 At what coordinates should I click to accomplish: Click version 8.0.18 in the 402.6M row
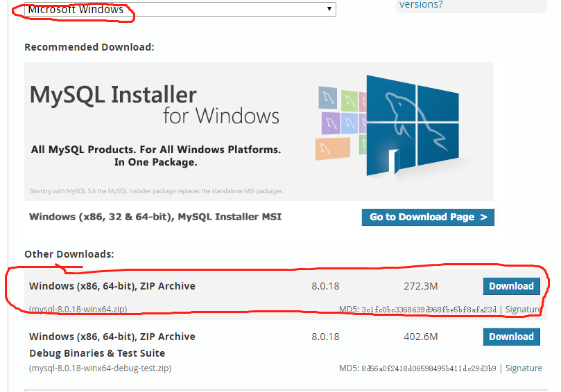(325, 337)
